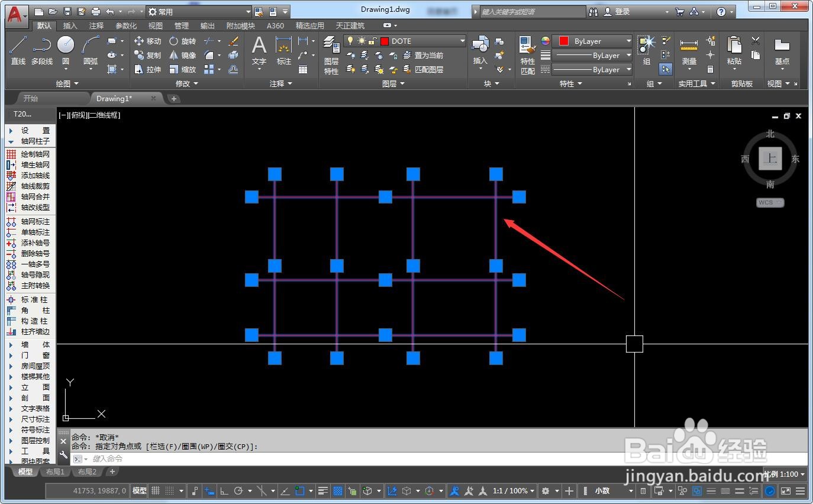Viewport: 813px width, 504px height.
Task: Open Layer Properties (图层特性)
Action: [331, 54]
